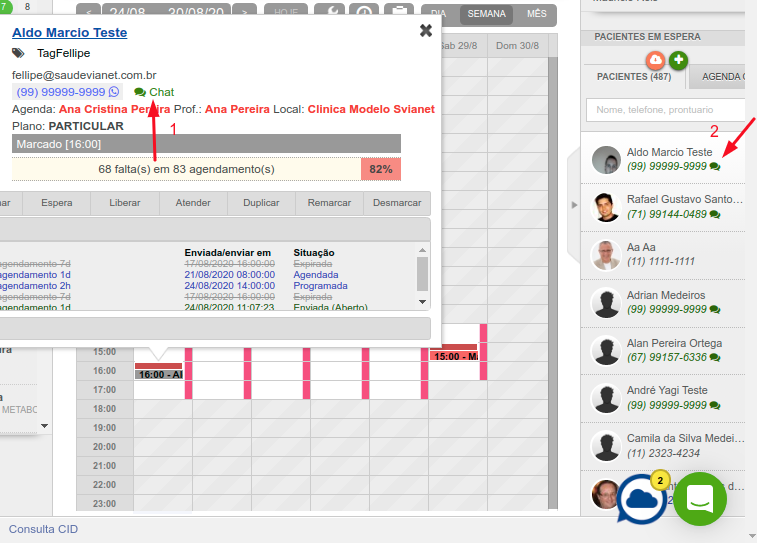Click the scroll up arrow in messages list
The height and width of the screenshot is (543, 757).
point(422,250)
